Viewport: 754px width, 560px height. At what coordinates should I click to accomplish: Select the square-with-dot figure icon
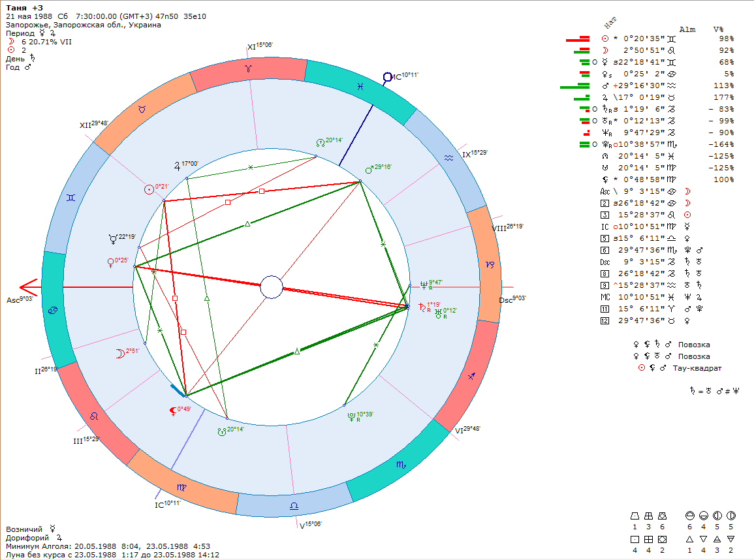click(x=635, y=539)
